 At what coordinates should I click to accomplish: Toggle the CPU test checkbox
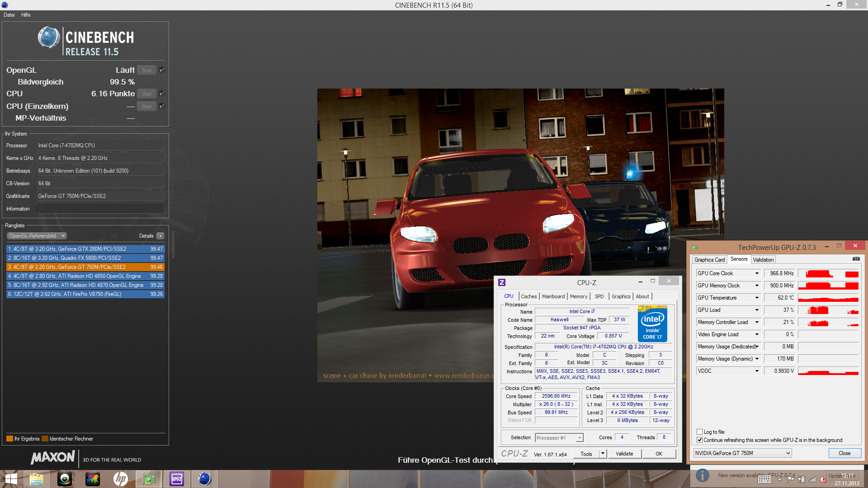click(x=162, y=94)
